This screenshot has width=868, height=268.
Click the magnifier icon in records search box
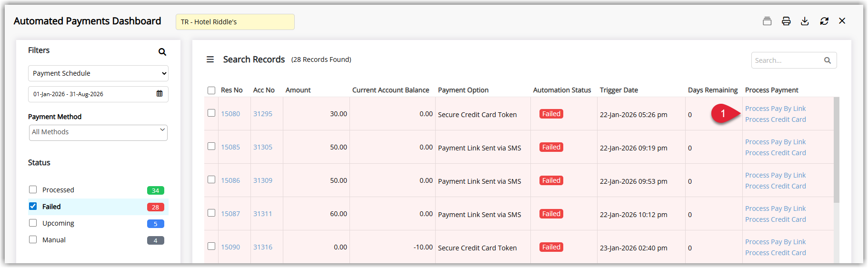click(828, 60)
